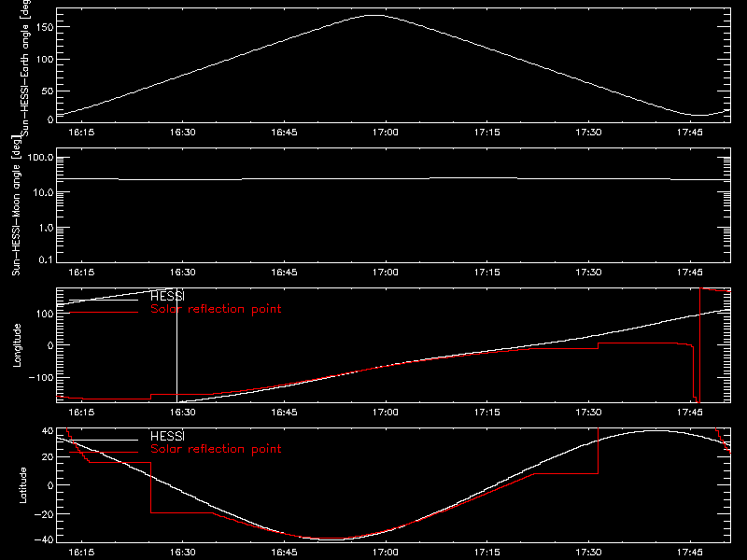This screenshot has width=747, height=560.
Task: Click the 150 tick label on Earth angle axis
Action: pos(45,27)
